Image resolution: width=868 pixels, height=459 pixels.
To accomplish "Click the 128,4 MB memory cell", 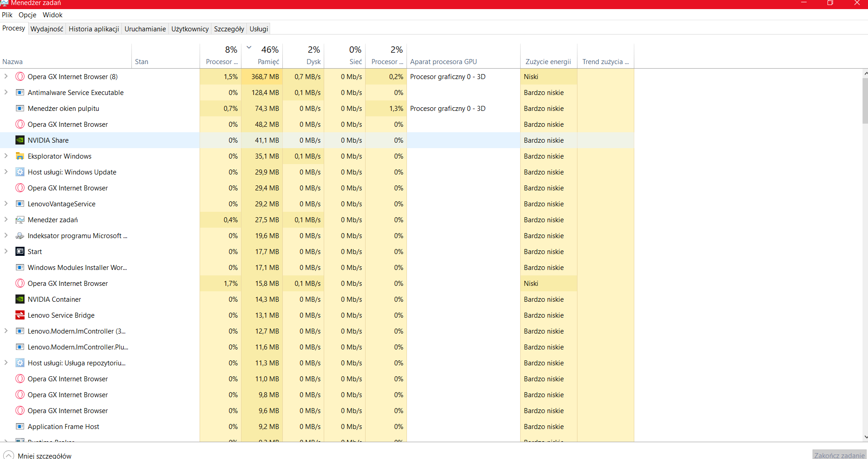I will tap(262, 93).
